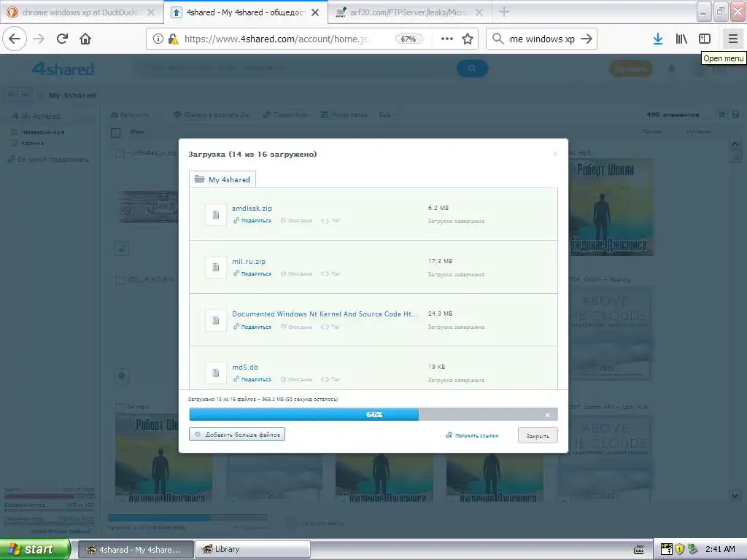Open the md5.db file link

click(245, 367)
